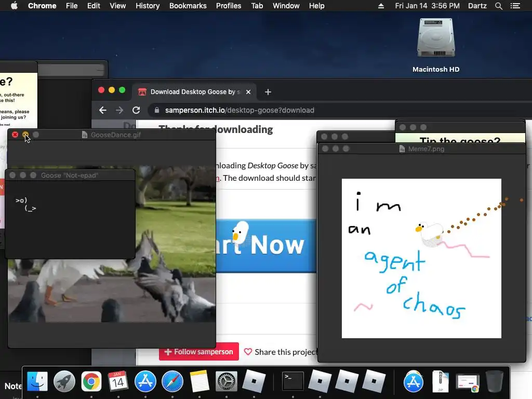The height and width of the screenshot is (399, 532).
Task: Open the yellow Notes icon in dock
Action: point(199,381)
